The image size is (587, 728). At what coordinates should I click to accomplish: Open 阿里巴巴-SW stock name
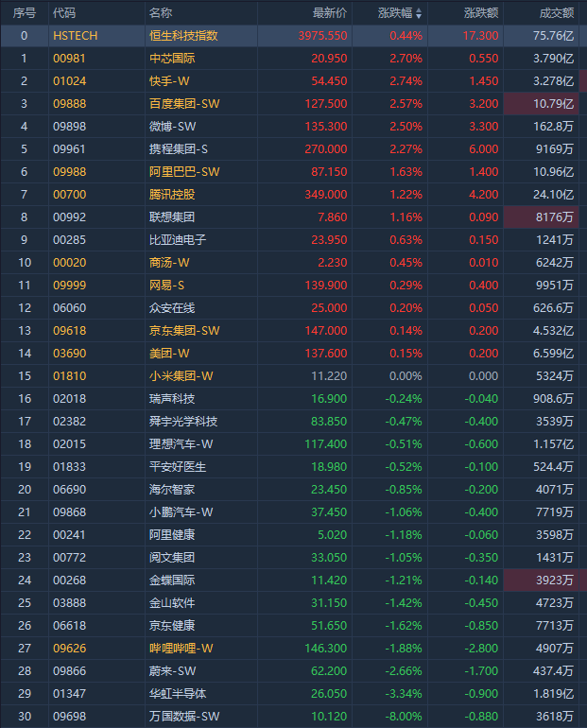[184, 172]
